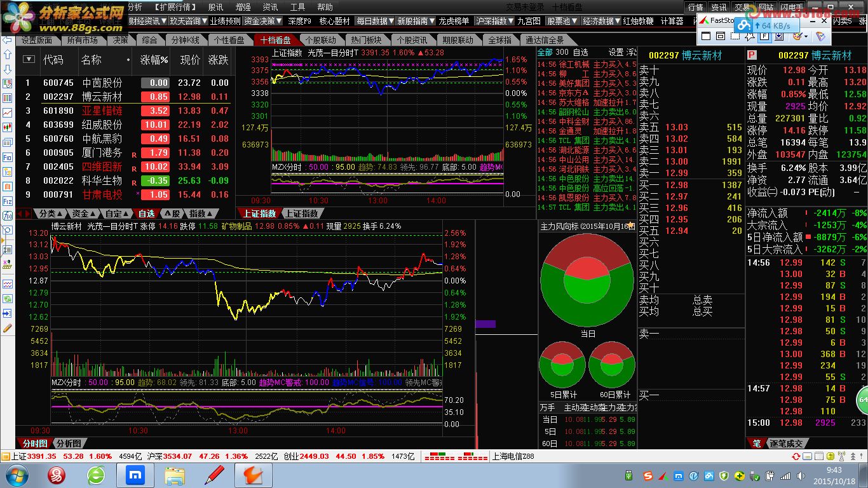The width and height of the screenshot is (868, 488).
Task: Click the up arrow icon in sidebar
Action: (8, 54)
